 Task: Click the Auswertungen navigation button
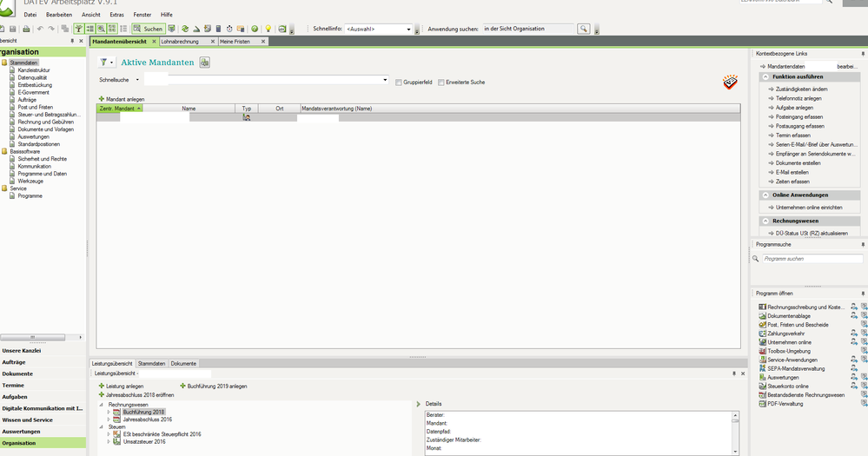click(43, 432)
